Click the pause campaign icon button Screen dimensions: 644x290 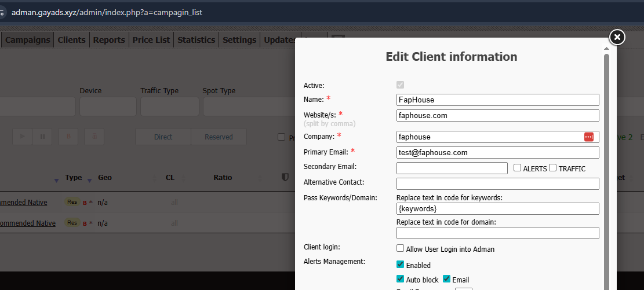point(42,137)
